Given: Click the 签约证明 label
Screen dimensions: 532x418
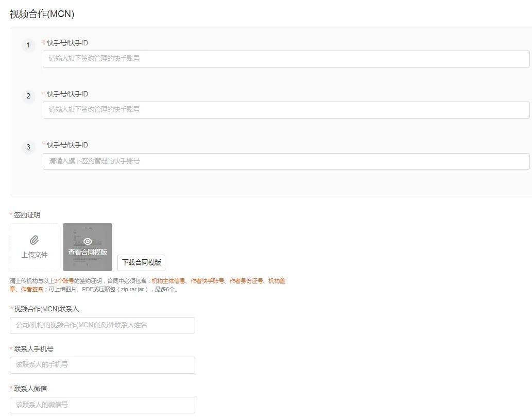Looking at the screenshot, I should coord(27,215).
